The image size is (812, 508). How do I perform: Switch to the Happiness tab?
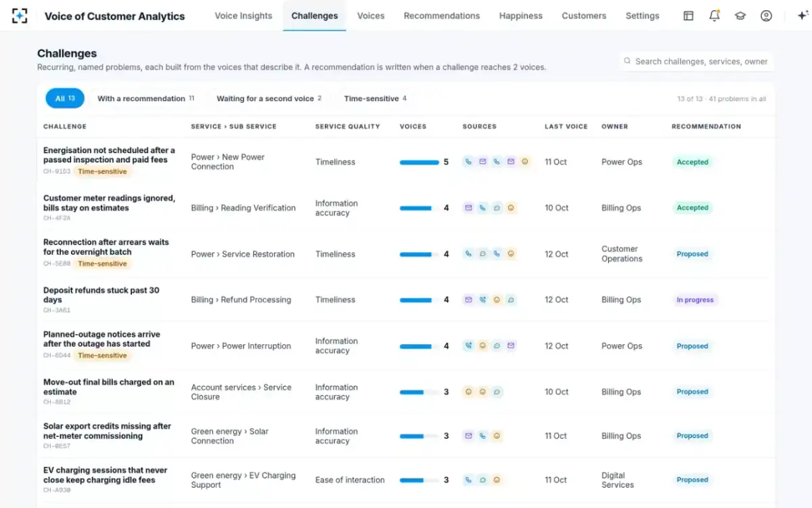pos(521,16)
